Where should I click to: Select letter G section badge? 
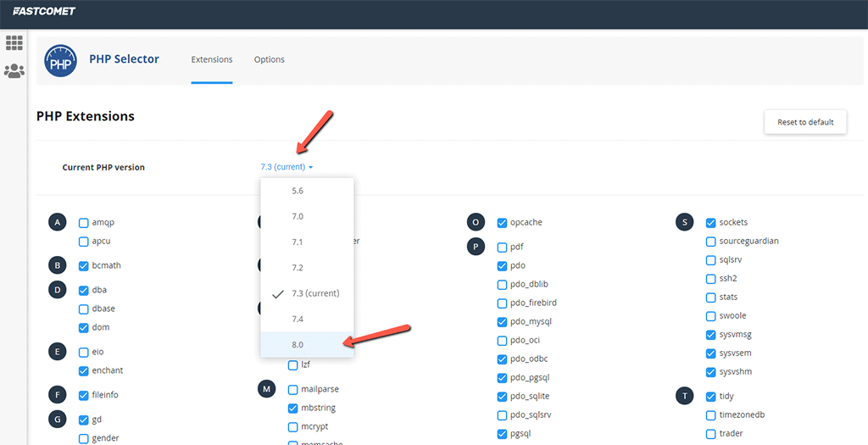coord(58,420)
